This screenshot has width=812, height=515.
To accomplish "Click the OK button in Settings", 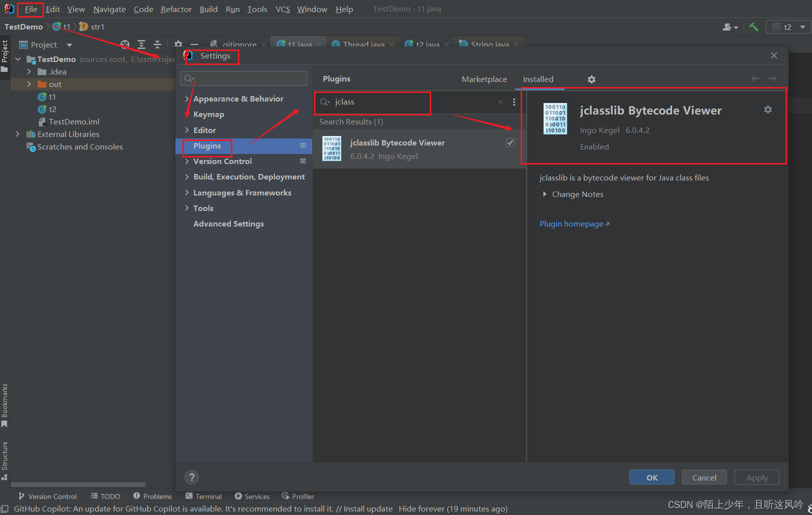I will coord(652,477).
